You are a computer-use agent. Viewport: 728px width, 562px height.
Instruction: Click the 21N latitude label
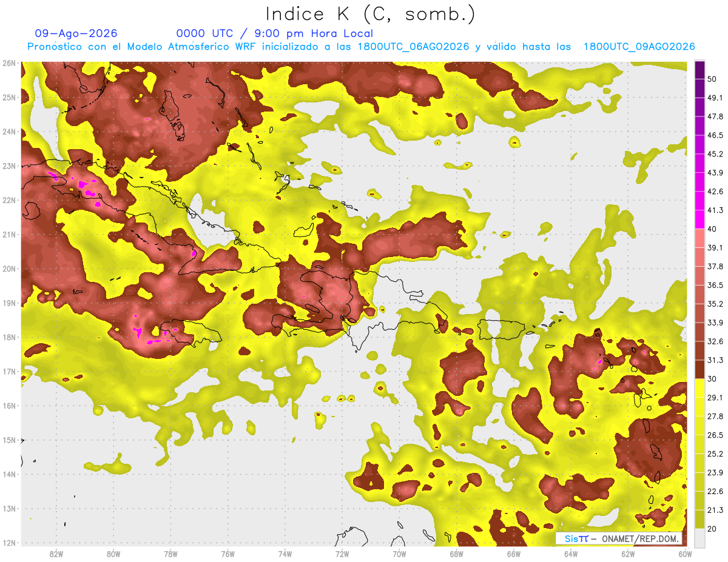coord(9,235)
